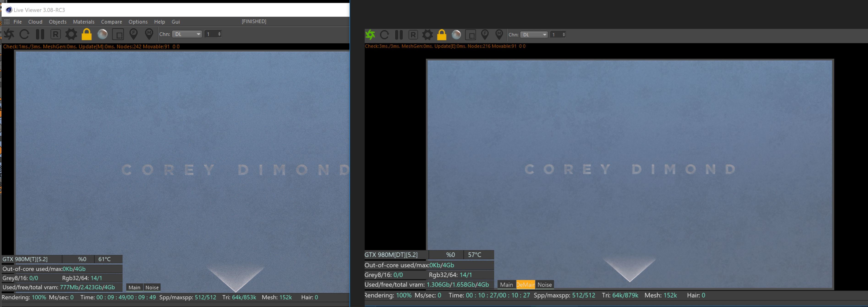Image resolution: width=868 pixels, height=307 pixels.
Task: Click the focus picker F pin, left viewer
Action: tap(133, 34)
